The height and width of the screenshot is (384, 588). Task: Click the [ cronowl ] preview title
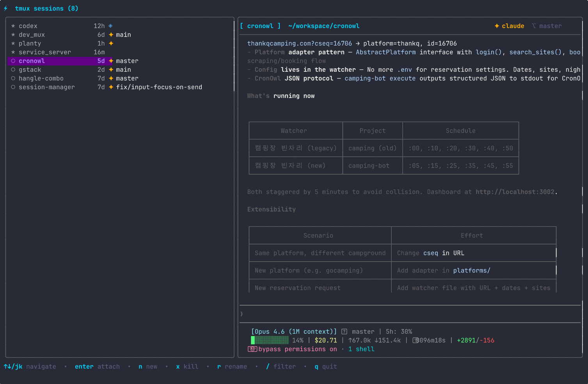(x=260, y=26)
